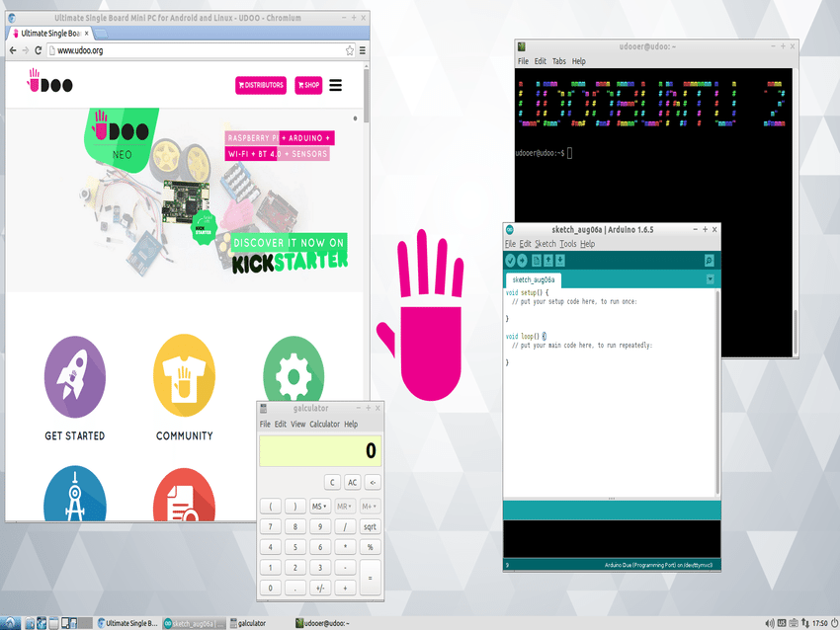Viewport: 840px width, 630px height.
Task: Open the Sketch menu in Arduino
Action: tap(546, 244)
